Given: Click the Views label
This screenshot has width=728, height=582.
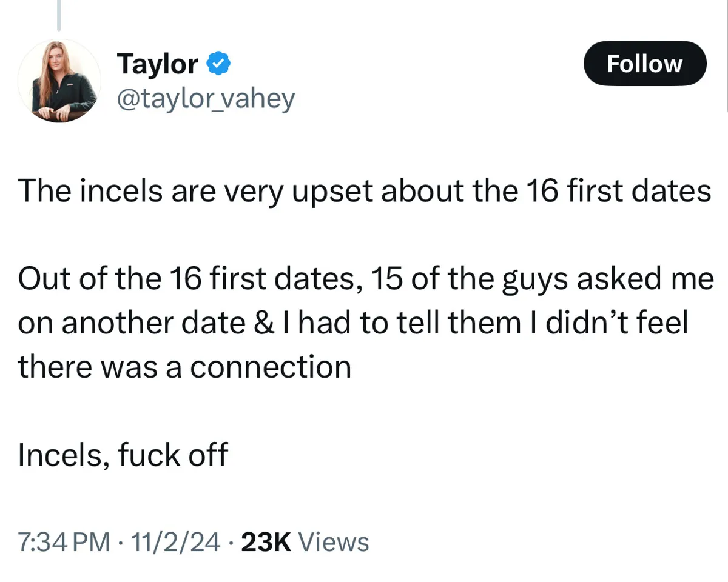Looking at the screenshot, I should coord(334,541).
